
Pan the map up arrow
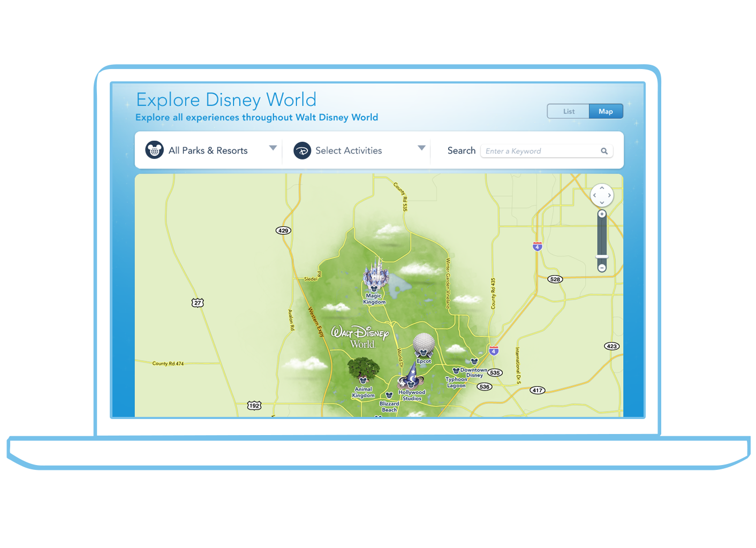tap(602, 188)
